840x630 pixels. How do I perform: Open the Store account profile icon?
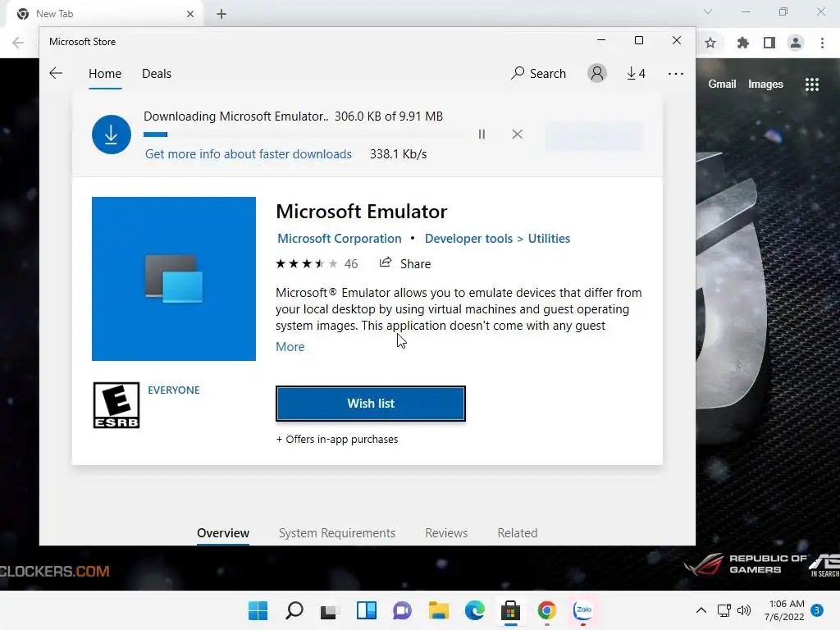[x=597, y=73]
